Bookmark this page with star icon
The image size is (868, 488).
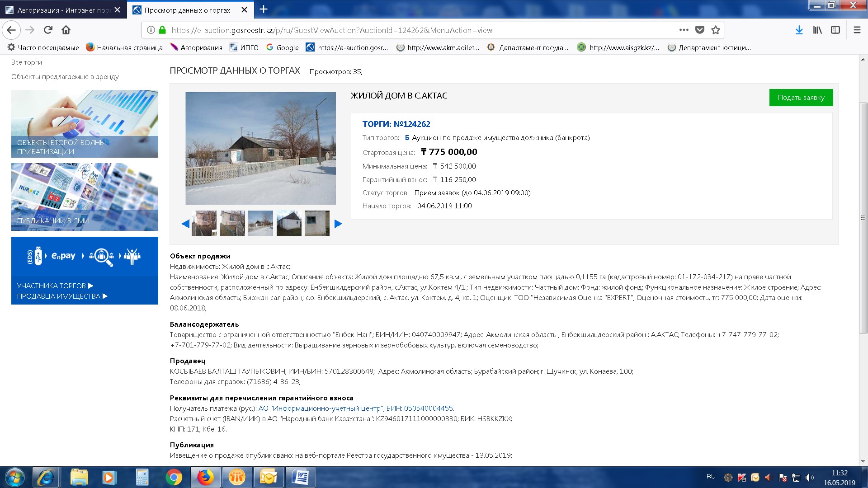[715, 30]
